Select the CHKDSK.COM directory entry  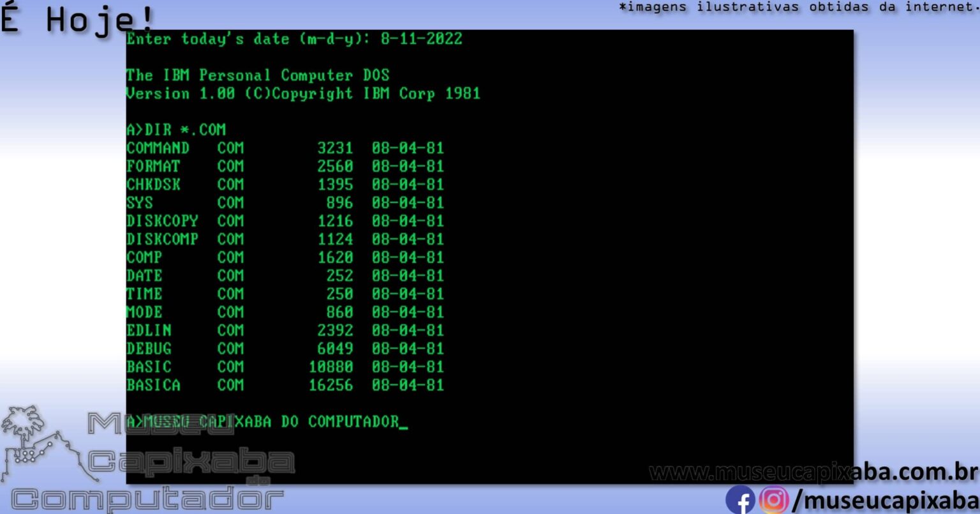click(185, 185)
